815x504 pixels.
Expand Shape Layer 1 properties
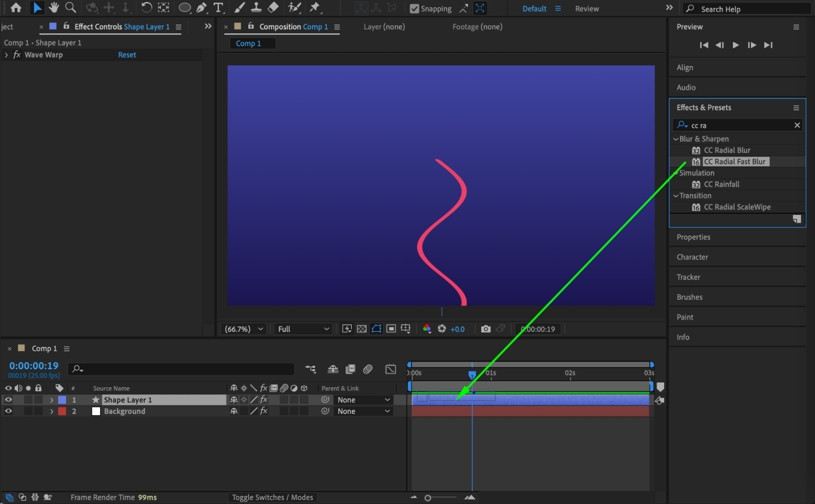pyautogui.click(x=51, y=400)
